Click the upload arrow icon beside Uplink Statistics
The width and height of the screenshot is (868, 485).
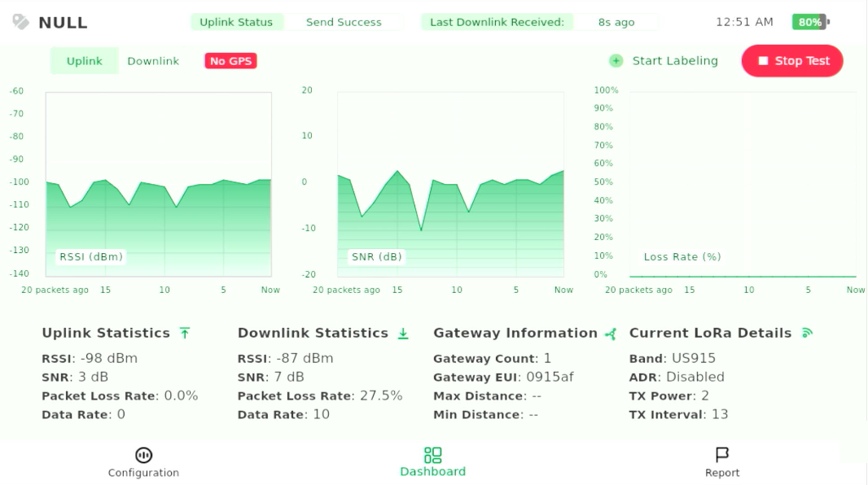(x=185, y=333)
